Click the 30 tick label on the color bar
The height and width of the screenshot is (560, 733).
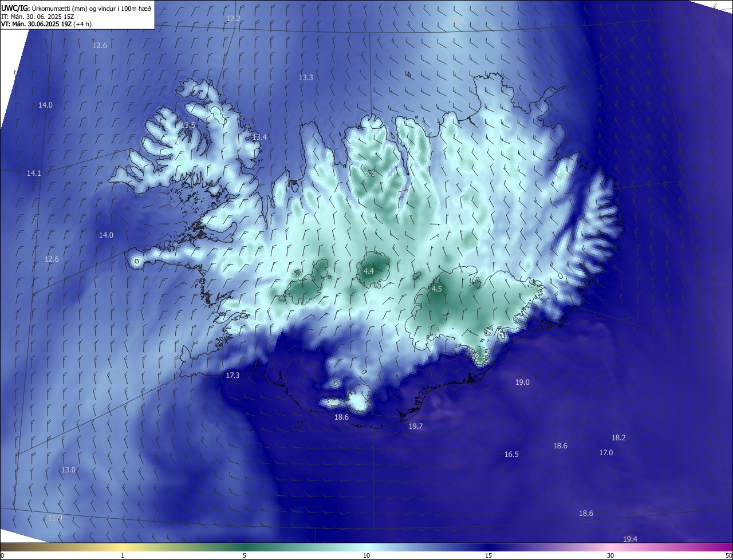point(610,556)
